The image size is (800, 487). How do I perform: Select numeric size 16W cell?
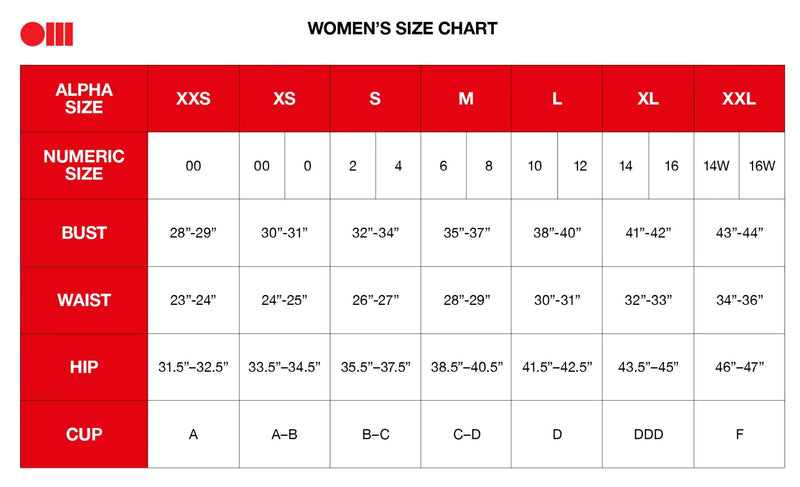pos(762,166)
